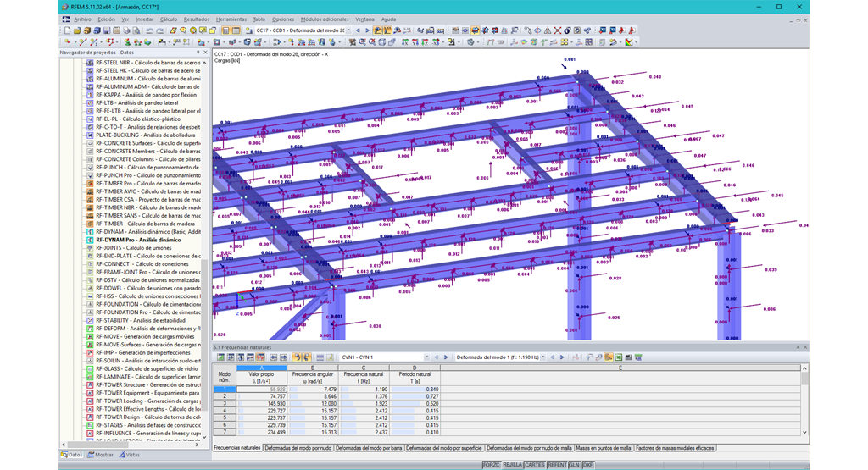Image resolution: width=868 pixels, height=470 pixels.
Task: Toggle the project navigator panel button in toolbar
Action: [x=225, y=30]
